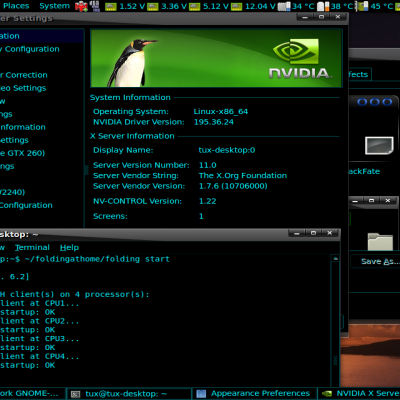Open the Places menu in top panel
This screenshot has height=400, width=400.
[16, 6]
